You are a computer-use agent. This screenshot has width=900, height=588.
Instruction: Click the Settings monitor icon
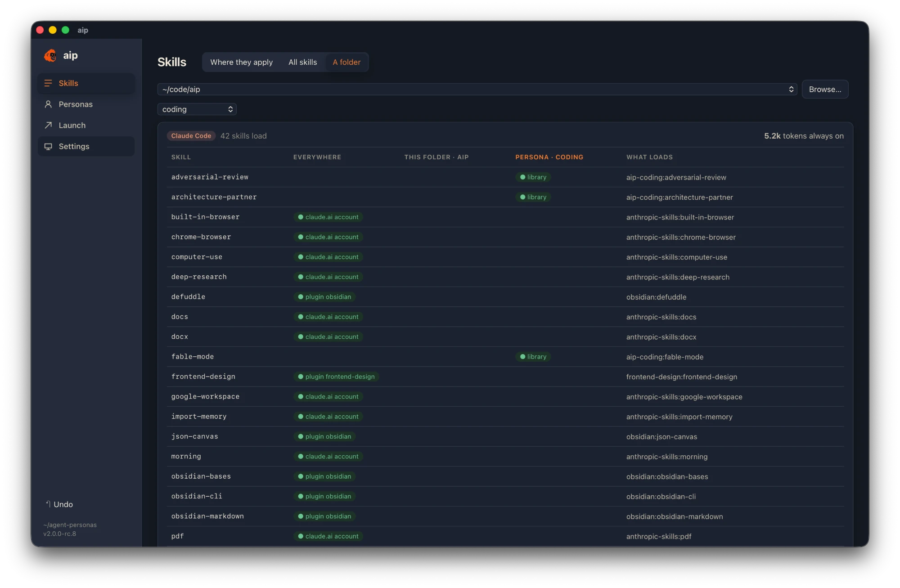pyautogui.click(x=48, y=147)
